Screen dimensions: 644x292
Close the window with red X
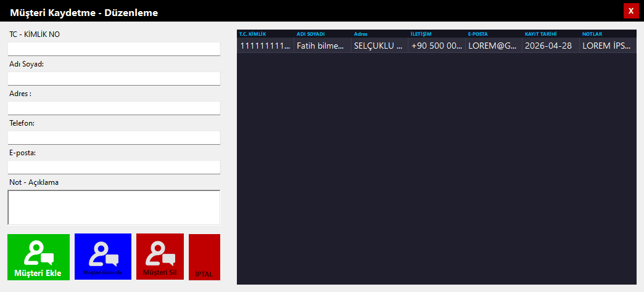631,10
